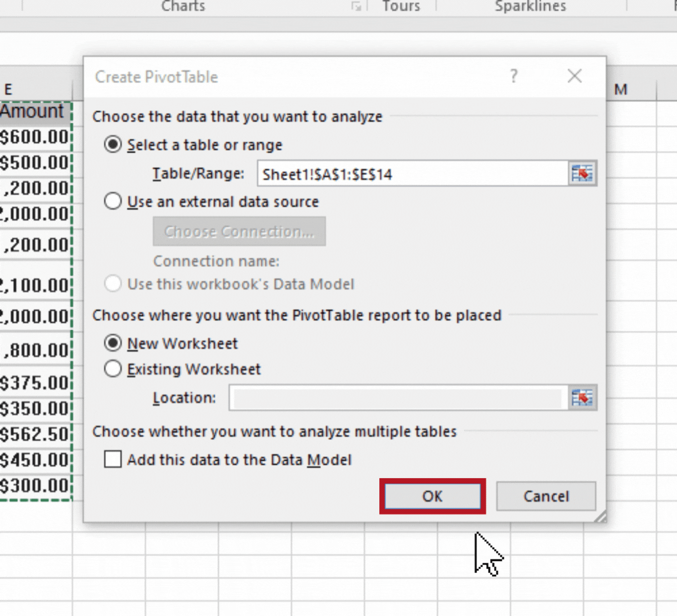
Task: Open the Charts group dialog launcher icon
Action: coord(356,6)
